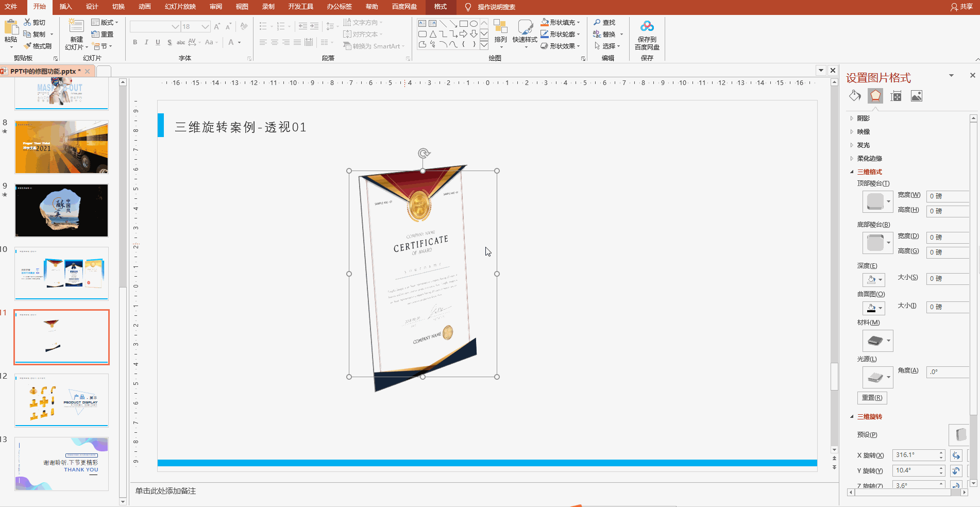Click the rotate-up icon beside Y rotation
This screenshot has width=980, height=507.
[x=956, y=471]
